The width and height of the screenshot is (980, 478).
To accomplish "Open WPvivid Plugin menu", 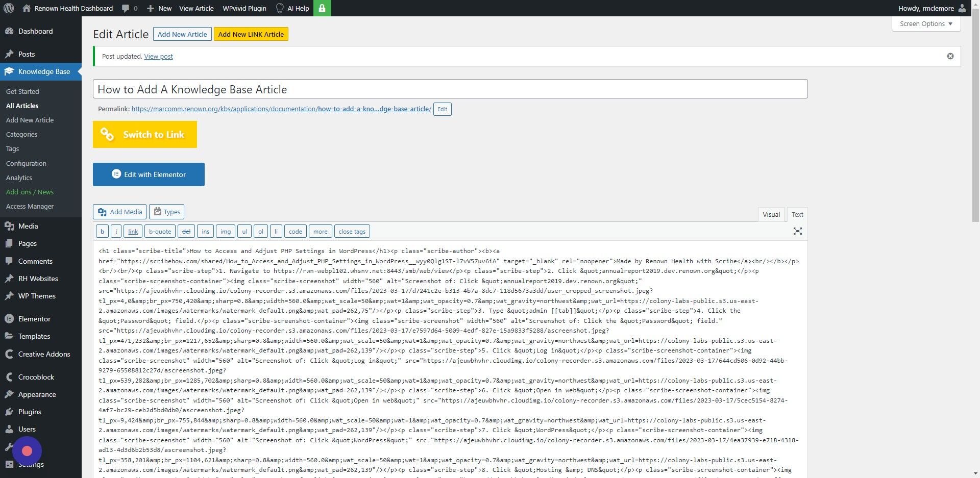I will click(244, 8).
